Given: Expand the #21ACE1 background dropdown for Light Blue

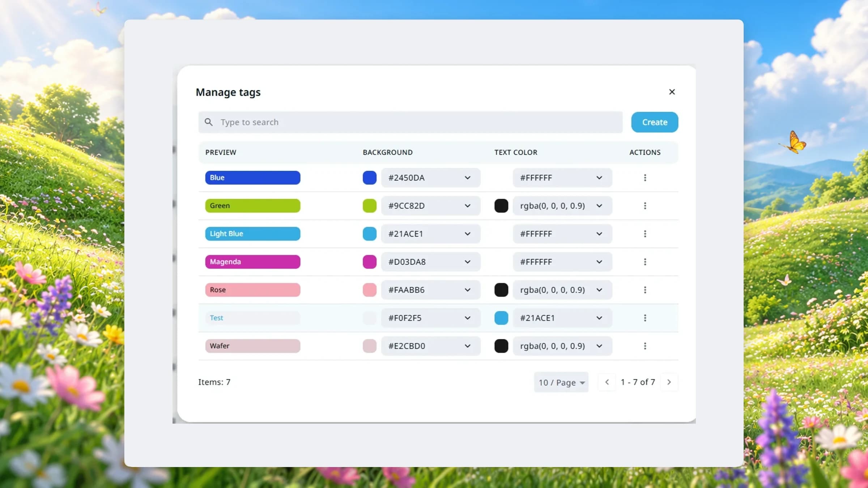Looking at the screenshot, I should 431,234.
